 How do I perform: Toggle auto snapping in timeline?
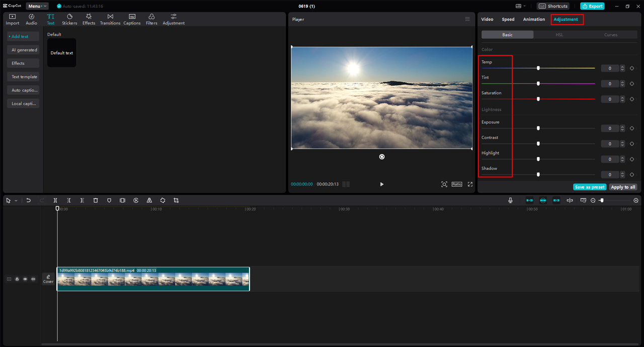(543, 200)
